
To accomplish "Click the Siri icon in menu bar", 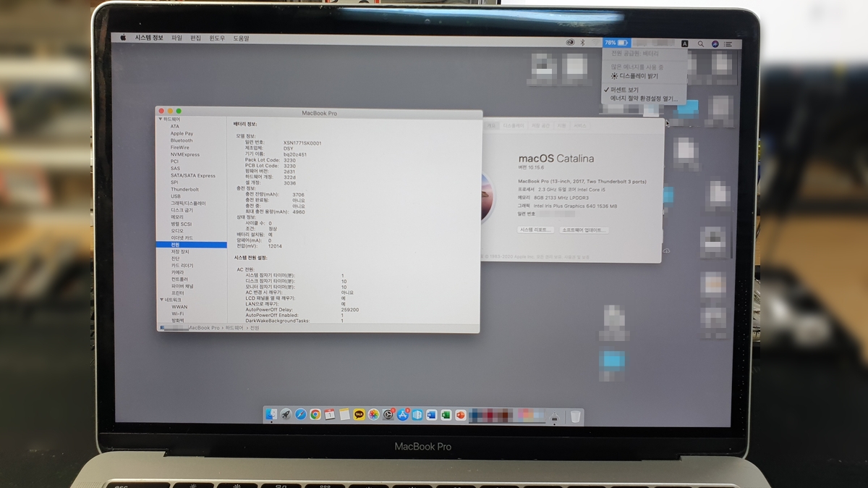I will point(715,43).
